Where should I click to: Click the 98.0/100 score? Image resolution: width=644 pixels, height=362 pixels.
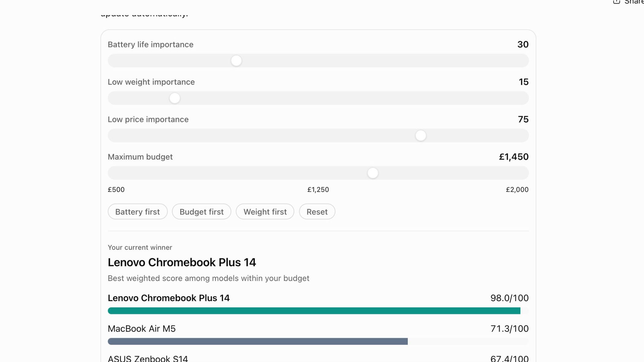[509, 298]
